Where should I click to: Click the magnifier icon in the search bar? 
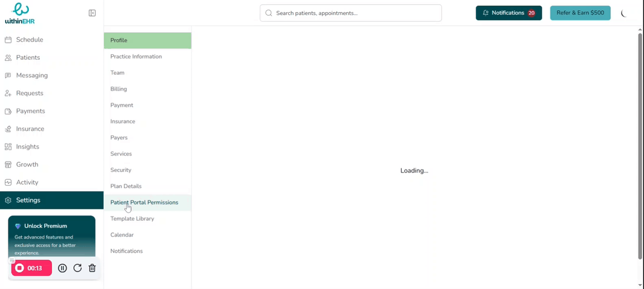[269, 13]
